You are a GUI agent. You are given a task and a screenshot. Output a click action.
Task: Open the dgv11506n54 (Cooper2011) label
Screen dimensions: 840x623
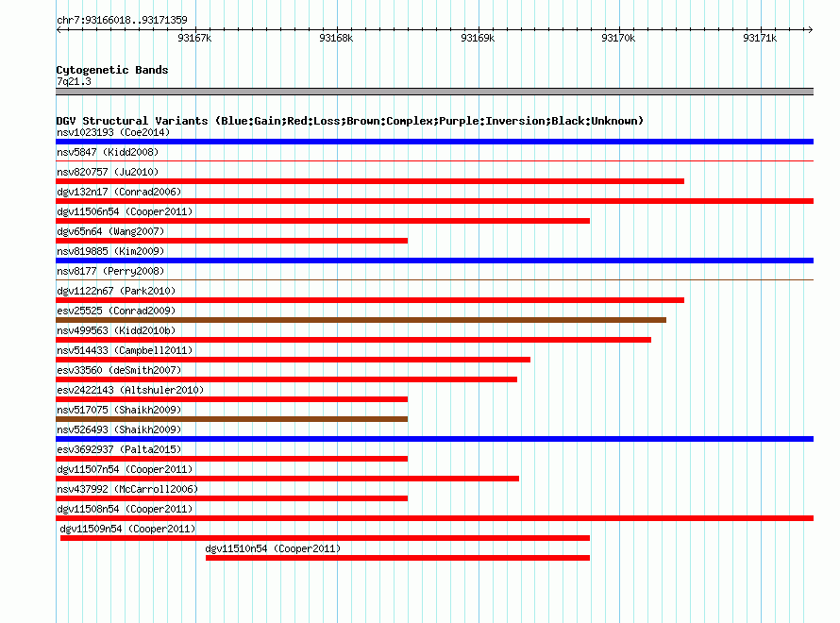[x=125, y=211]
